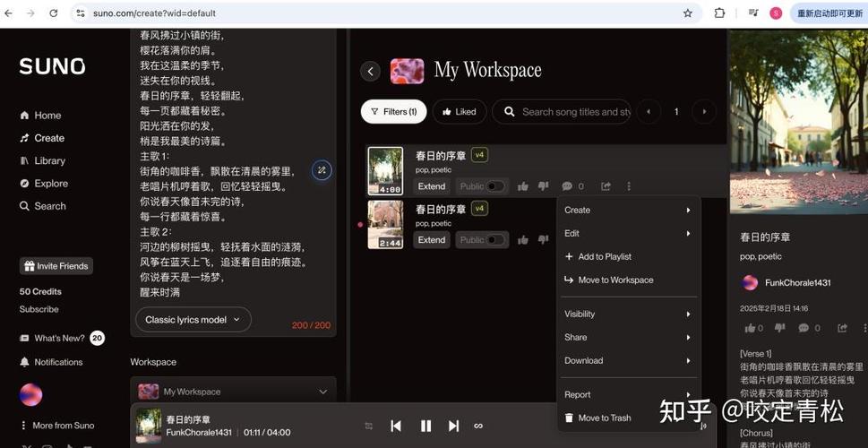The height and width of the screenshot is (448, 868).
Task: Expand the Share submenu in context menu
Action: pyautogui.click(x=628, y=337)
